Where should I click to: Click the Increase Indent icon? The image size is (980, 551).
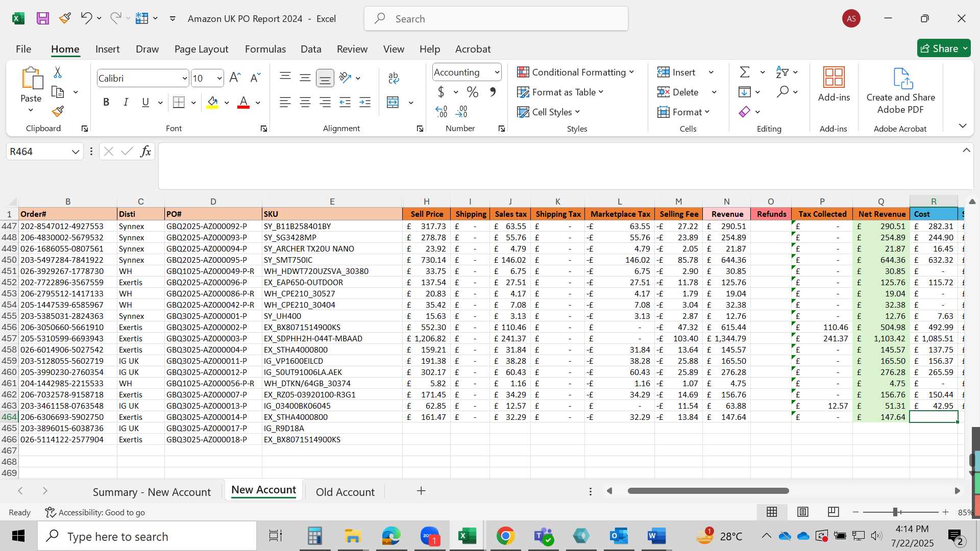(365, 103)
